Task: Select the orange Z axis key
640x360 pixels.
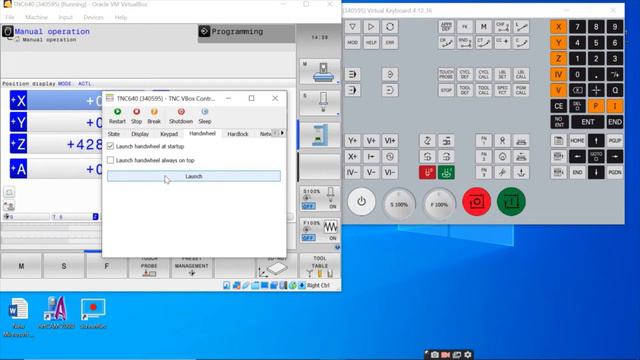Action: point(558,58)
